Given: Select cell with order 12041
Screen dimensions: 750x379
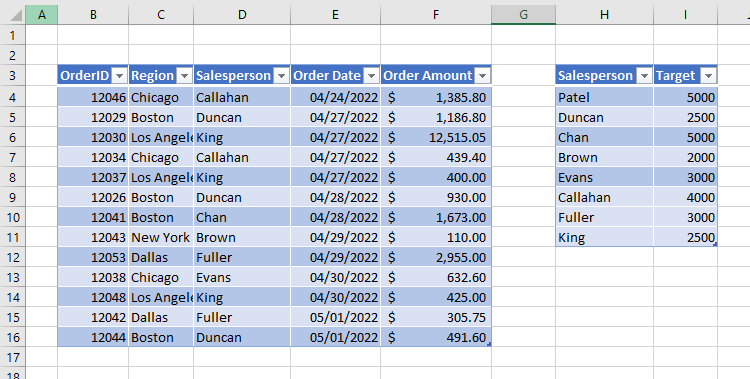Looking at the screenshot, I should point(93,217).
